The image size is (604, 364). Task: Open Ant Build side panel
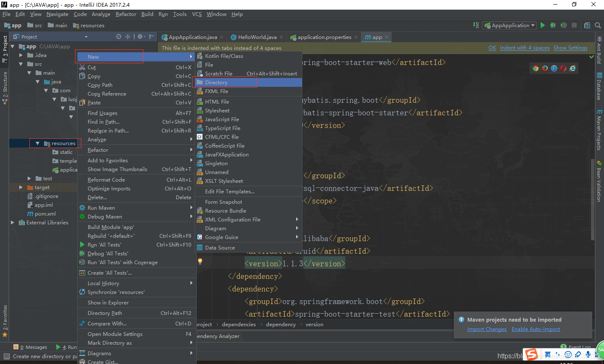click(599, 49)
